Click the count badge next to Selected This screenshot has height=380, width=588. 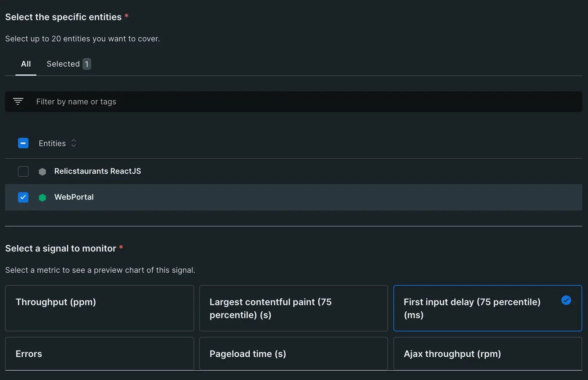[x=87, y=64]
